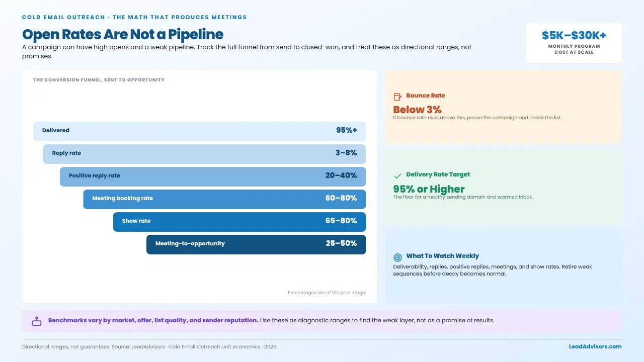Click the '60–80%' booking rate value
This screenshot has height=362, width=644.
click(341, 198)
